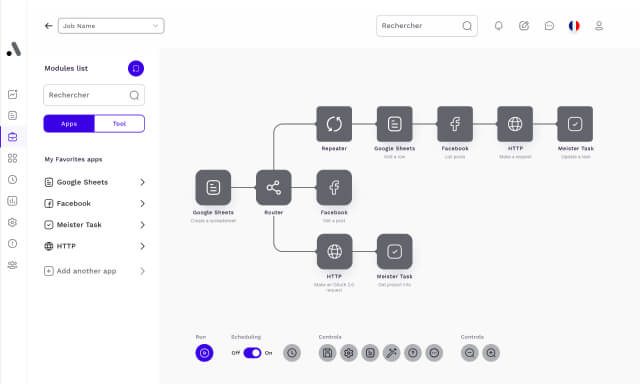Click the top Rechercher search field
This screenshot has width=640, height=384.
pos(427,26)
